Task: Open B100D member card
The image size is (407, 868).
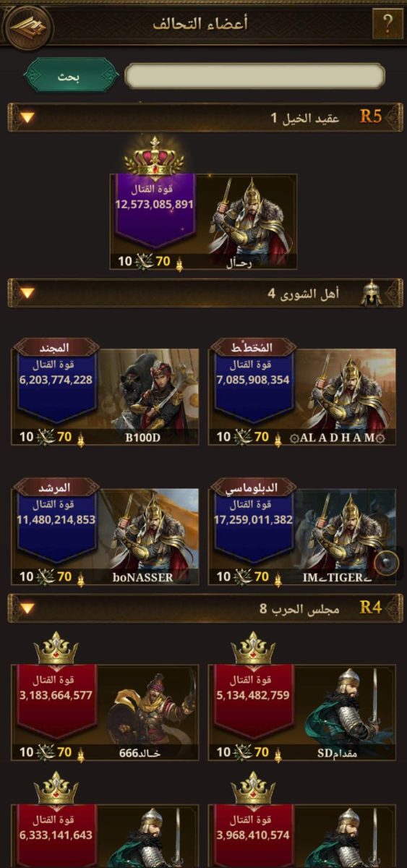Action: (105, 394)
